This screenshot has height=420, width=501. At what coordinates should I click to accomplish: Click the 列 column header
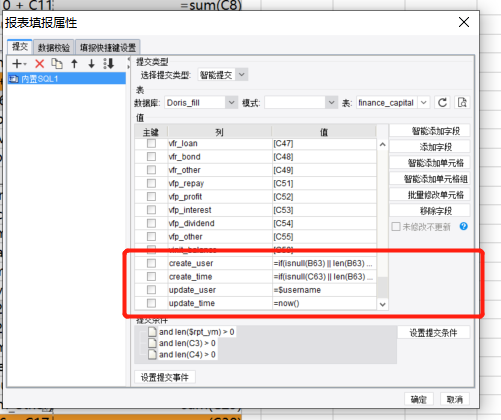219,132
